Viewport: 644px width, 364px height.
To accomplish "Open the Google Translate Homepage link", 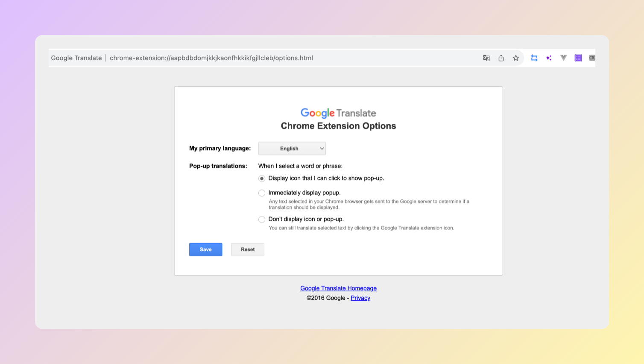I will 338,288.
